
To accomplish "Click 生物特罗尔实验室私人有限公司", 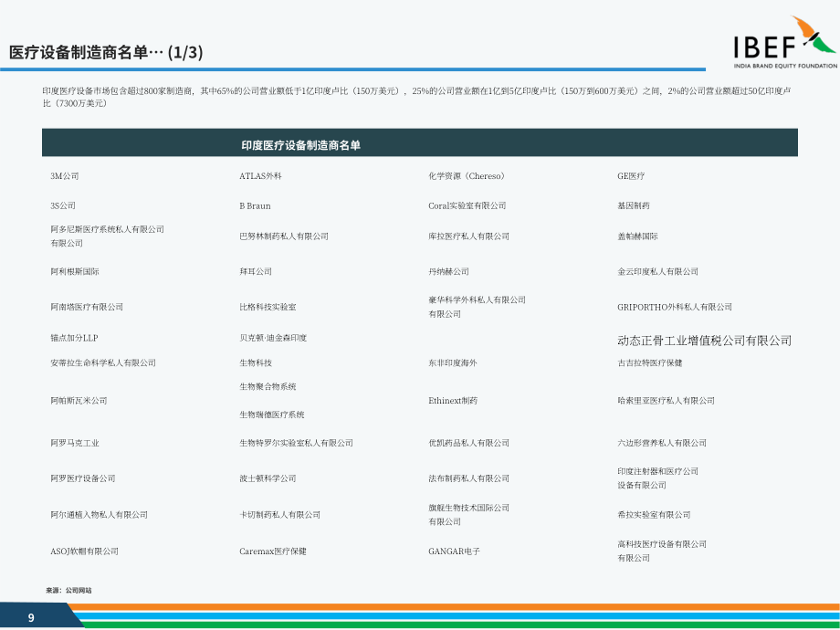I will 296,443.
